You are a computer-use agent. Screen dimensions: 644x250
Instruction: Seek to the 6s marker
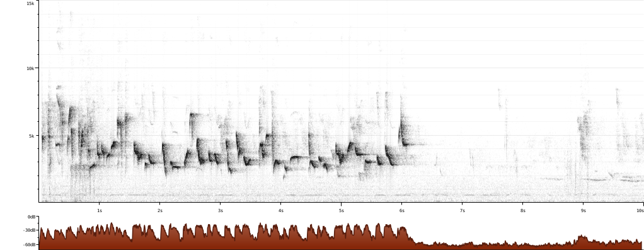click(401, 210)
